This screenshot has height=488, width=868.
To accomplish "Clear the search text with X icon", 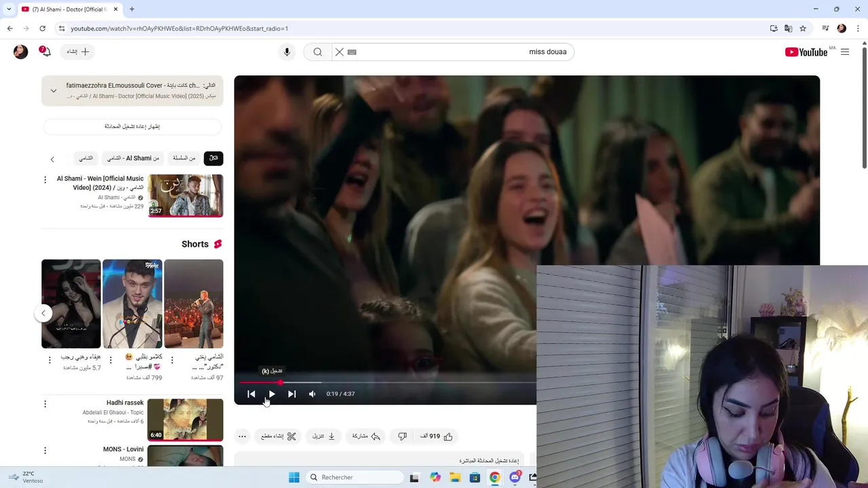I will point(340,52).
